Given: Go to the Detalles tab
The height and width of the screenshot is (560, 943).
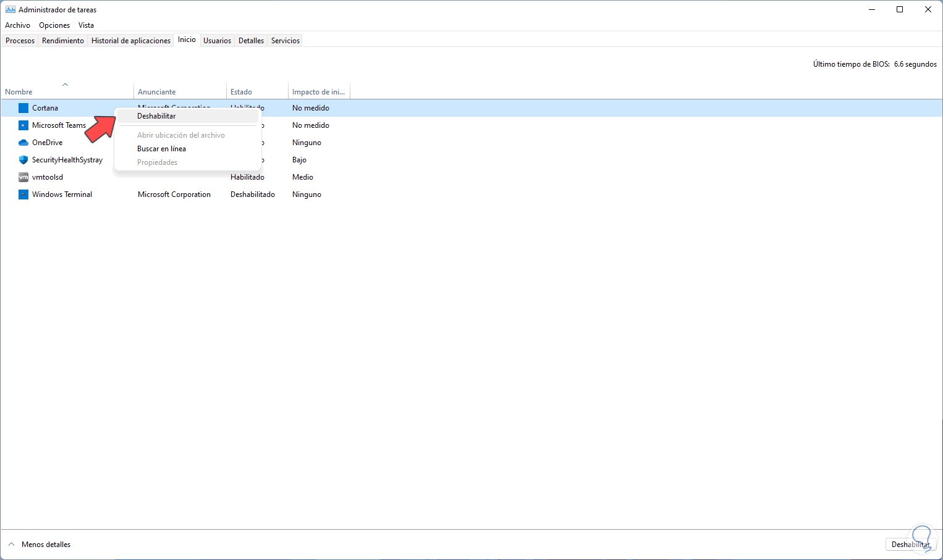Looking at the screenshot, I should [x=251, y=41].
